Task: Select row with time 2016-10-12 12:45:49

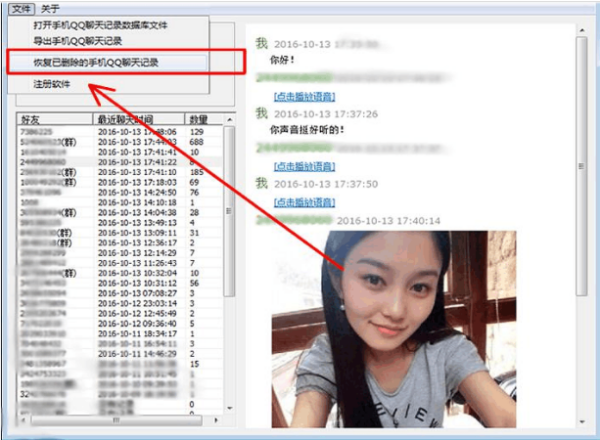Action: (x=119, y=313)
